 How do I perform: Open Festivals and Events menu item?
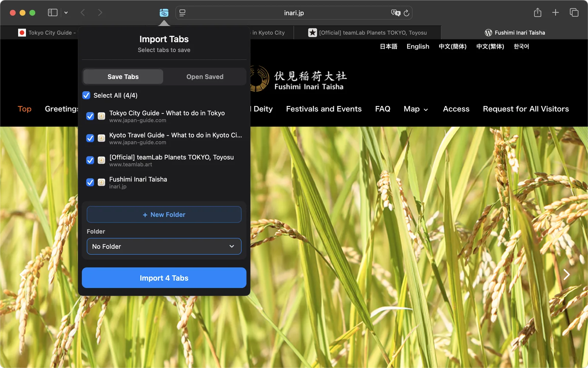[x=324, y=109]
